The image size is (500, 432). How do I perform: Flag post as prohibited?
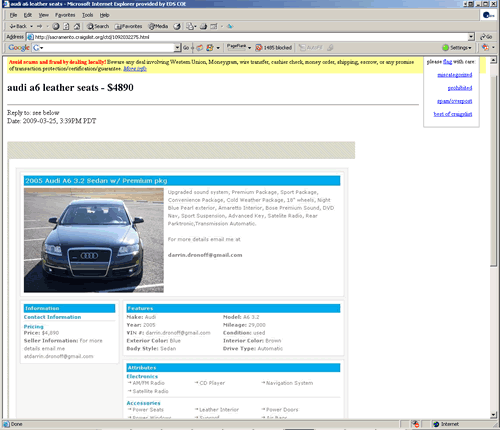(x=460, y=88)
